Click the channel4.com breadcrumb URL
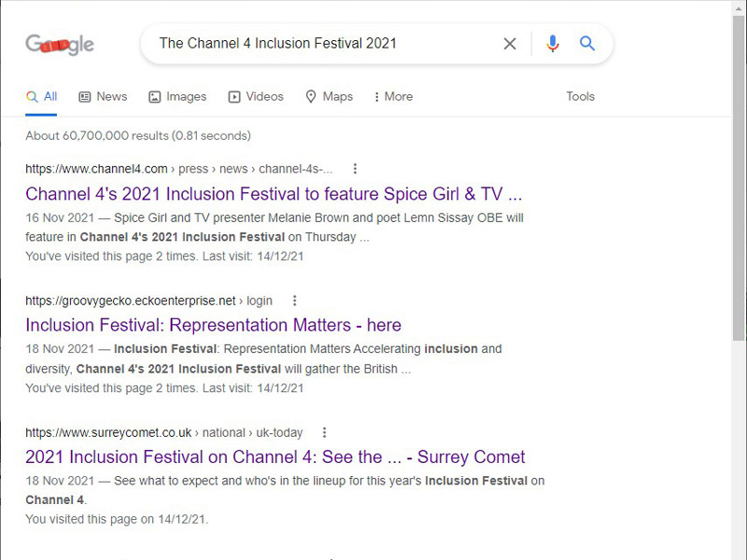This screenshot has width=747, height=560. coord(179,169)
